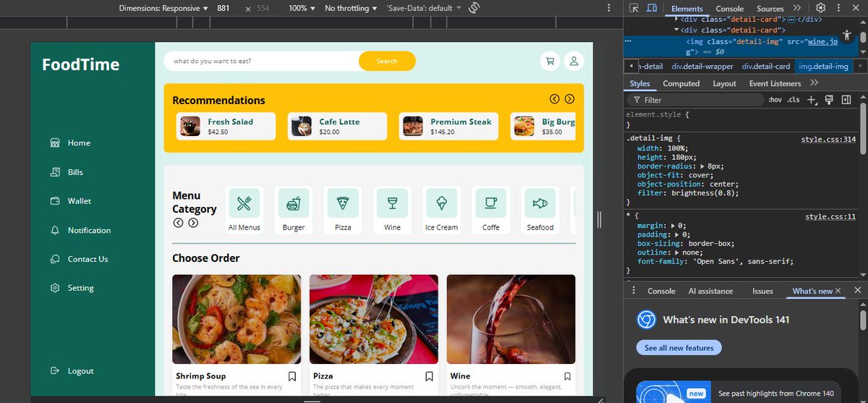This screenshot has height=403, width=868.
Task: Go to Home in sidebar
Action: tap(70, 143)
